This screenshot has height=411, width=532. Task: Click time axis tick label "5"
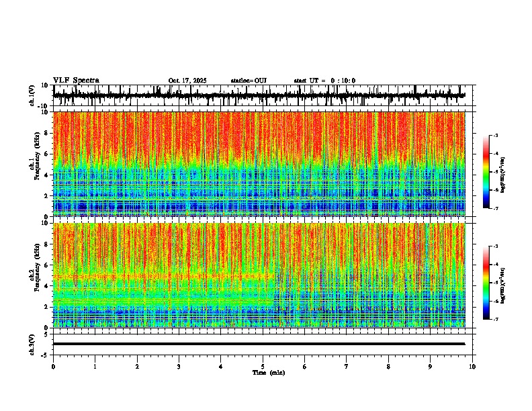pyautogui.click(x=263, y=367)
